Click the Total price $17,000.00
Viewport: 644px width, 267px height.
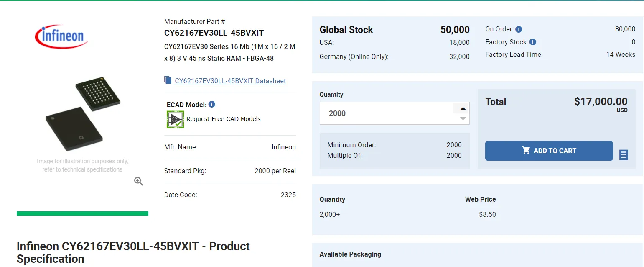pos(601,101)
